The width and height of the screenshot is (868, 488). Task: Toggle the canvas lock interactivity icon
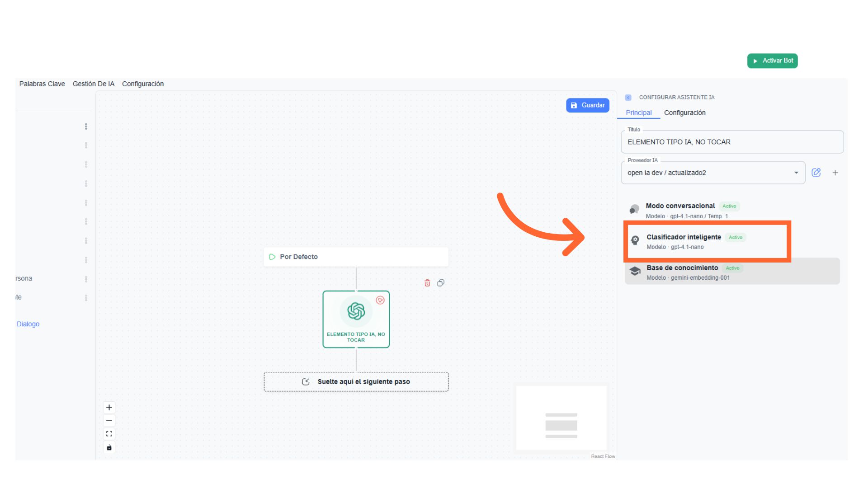pyautogui.click(x=109, y=447)
